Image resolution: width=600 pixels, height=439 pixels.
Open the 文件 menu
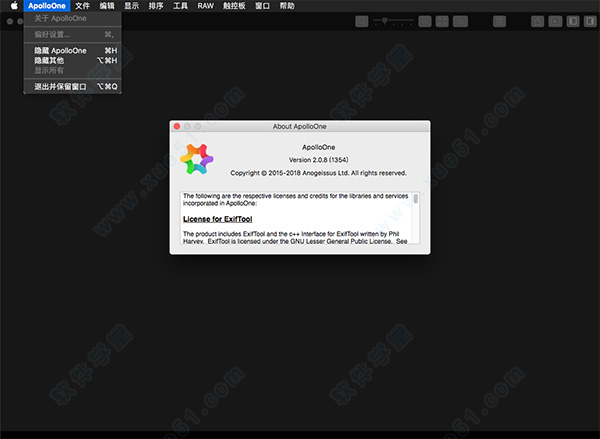point(82,6)
